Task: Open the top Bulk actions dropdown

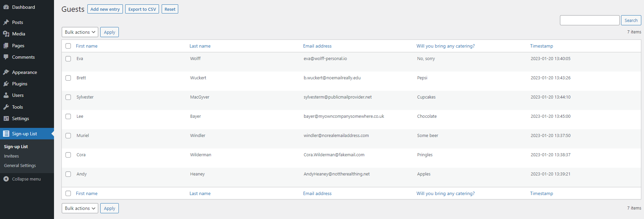Action: coord(80,32)
